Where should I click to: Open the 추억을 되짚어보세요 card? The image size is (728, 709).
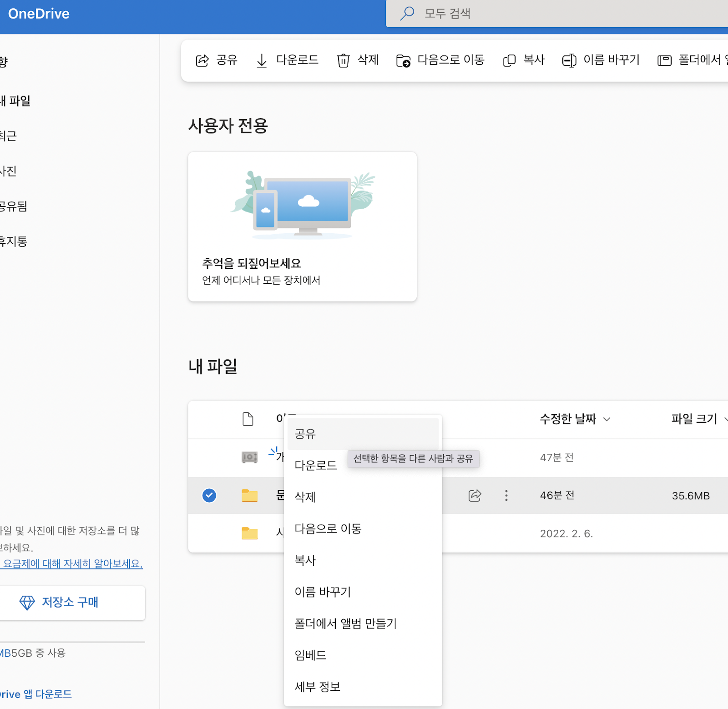pyautogui.click(x=302, y=226)
